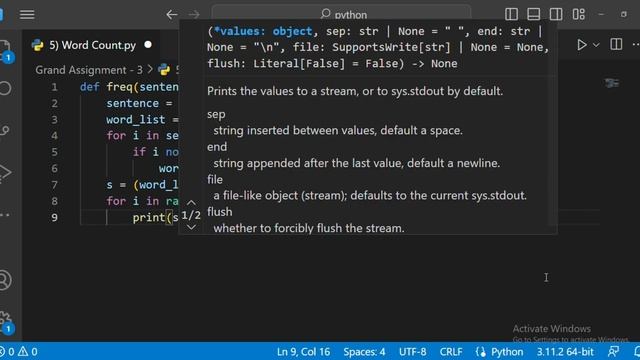The image size is (640, 360).
Task: Open the run options dropdown arrow
Action: point(596,45)
